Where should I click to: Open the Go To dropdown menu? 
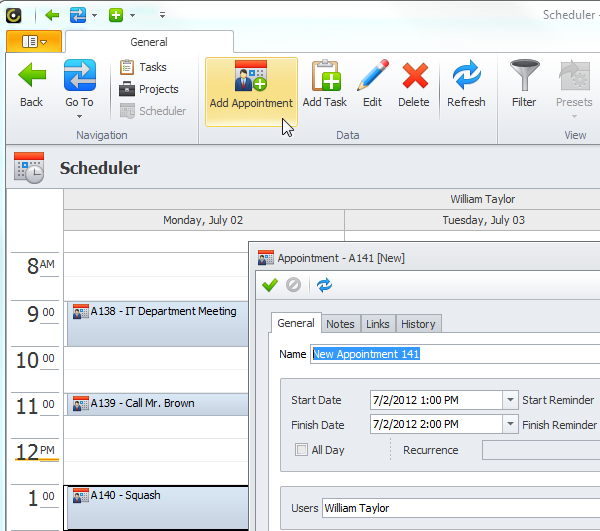click(x=79, y=118)
